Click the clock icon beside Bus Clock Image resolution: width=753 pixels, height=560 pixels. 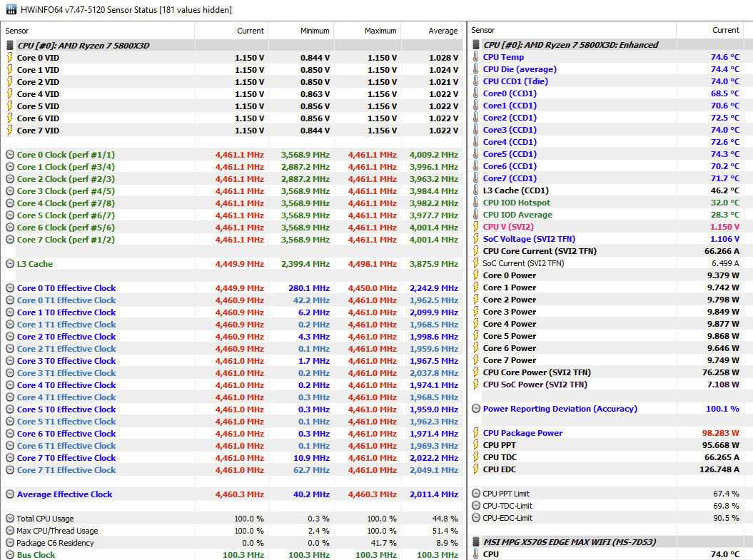click(9, 555)
